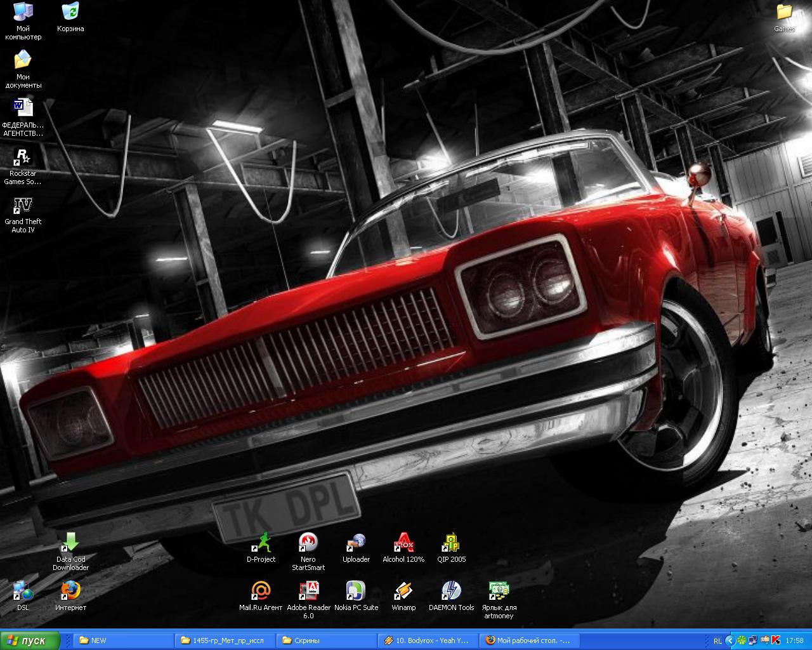
Task: Click the Nero StartSmart desktop icon
Action: coord(308,543)
